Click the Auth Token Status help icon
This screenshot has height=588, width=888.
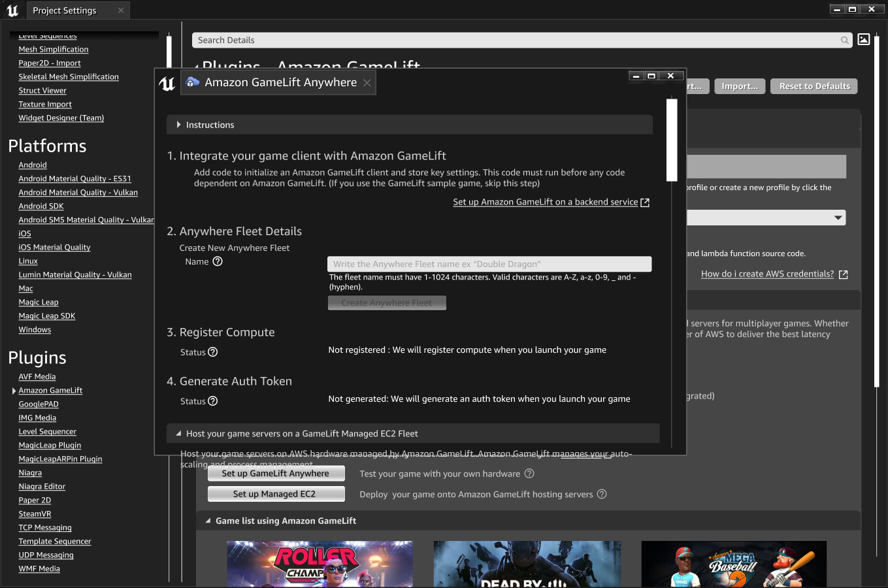pos(212,401)
